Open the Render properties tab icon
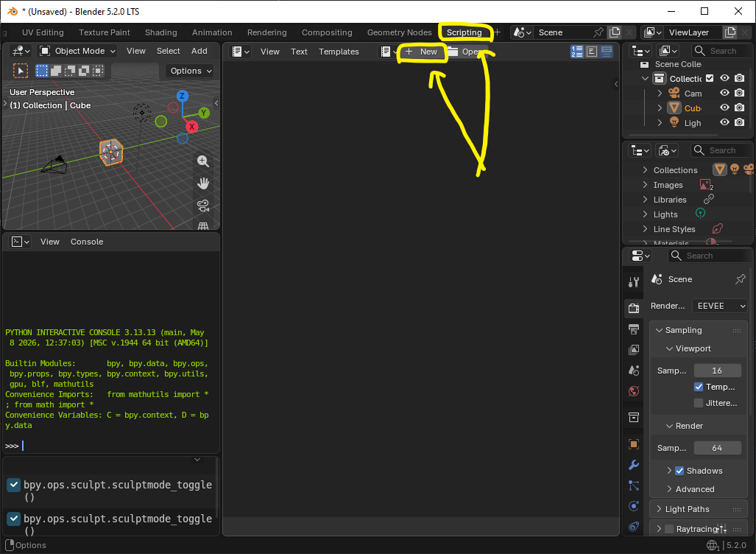 tap(634, 308)
